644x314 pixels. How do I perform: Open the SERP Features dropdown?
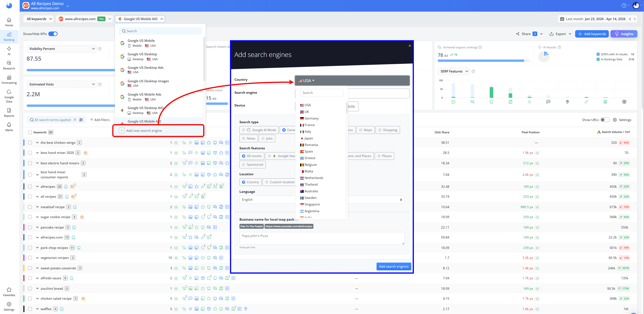(454, 71)
